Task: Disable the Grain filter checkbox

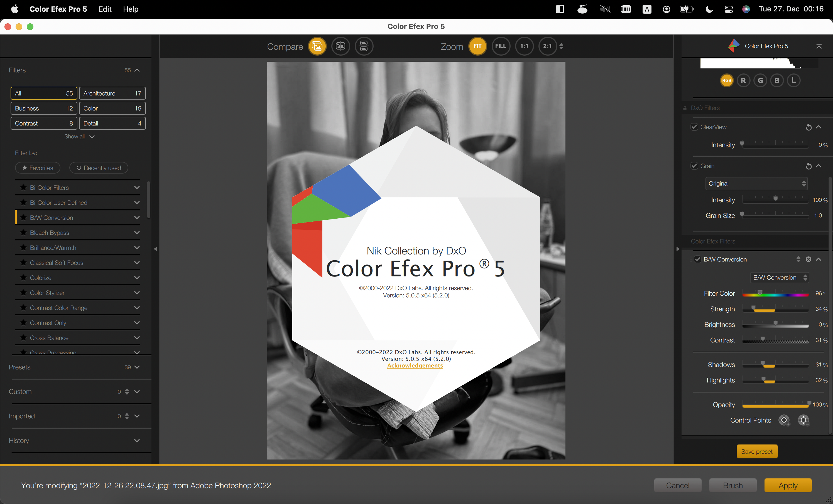Action: point(694,166)
